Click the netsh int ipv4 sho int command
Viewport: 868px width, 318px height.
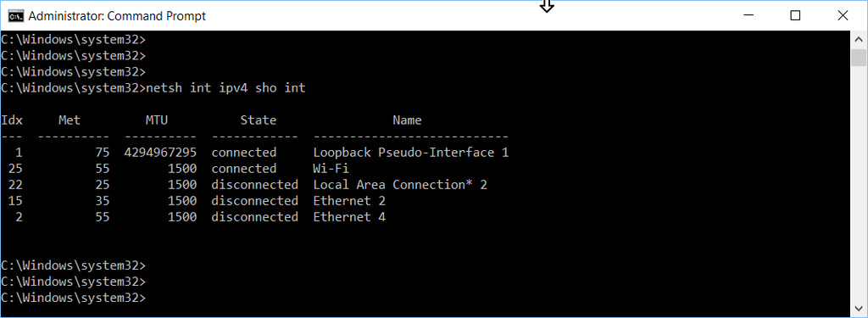(x=225, y=87)
